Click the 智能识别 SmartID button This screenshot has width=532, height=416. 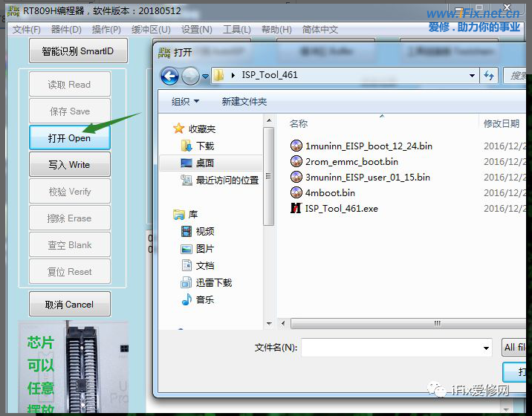click(x=78, y=51)
